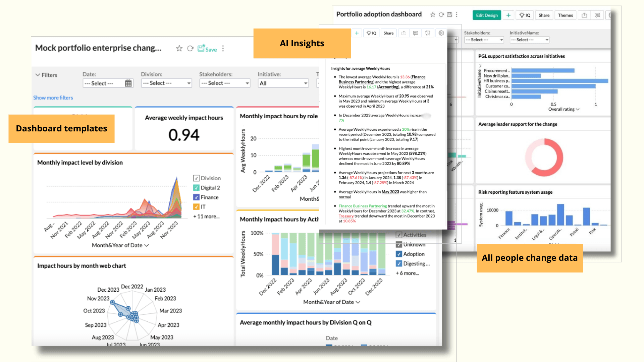Viewport: 644px width, 362px height.
Task: Toggle the Adoption activities checkbox
Action: [x=399, y=254]
